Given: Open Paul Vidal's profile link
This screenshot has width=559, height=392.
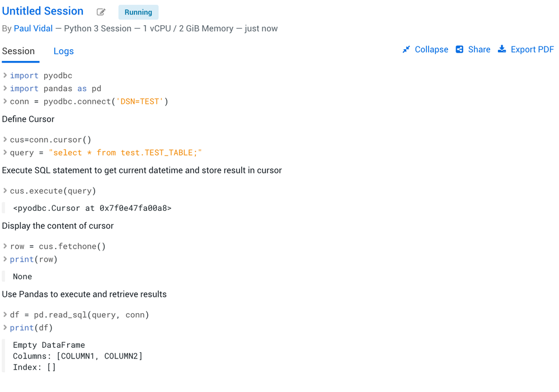Looking at the screenshot, I should pyautogui.click(x=33, y=29).
